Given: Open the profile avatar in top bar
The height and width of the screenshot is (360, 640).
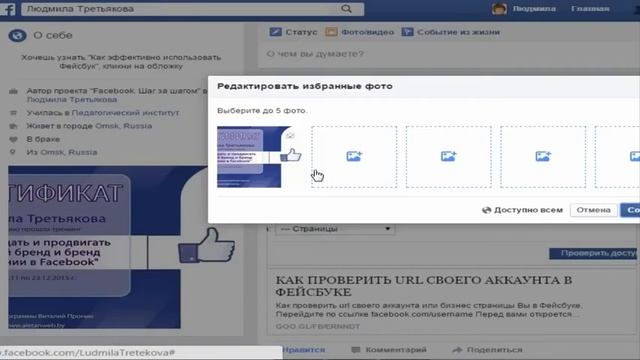Looking at the screenshot, I should pos(499,9).
